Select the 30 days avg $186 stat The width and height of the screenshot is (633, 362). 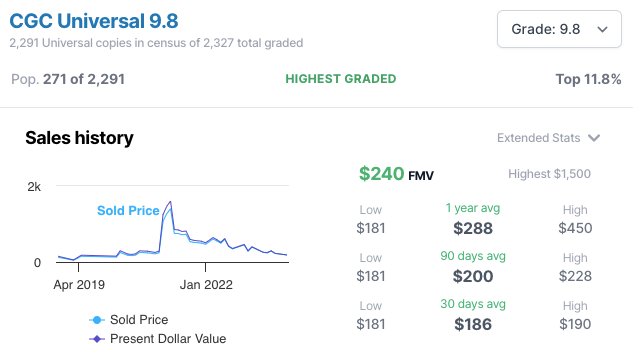point(473,316)
